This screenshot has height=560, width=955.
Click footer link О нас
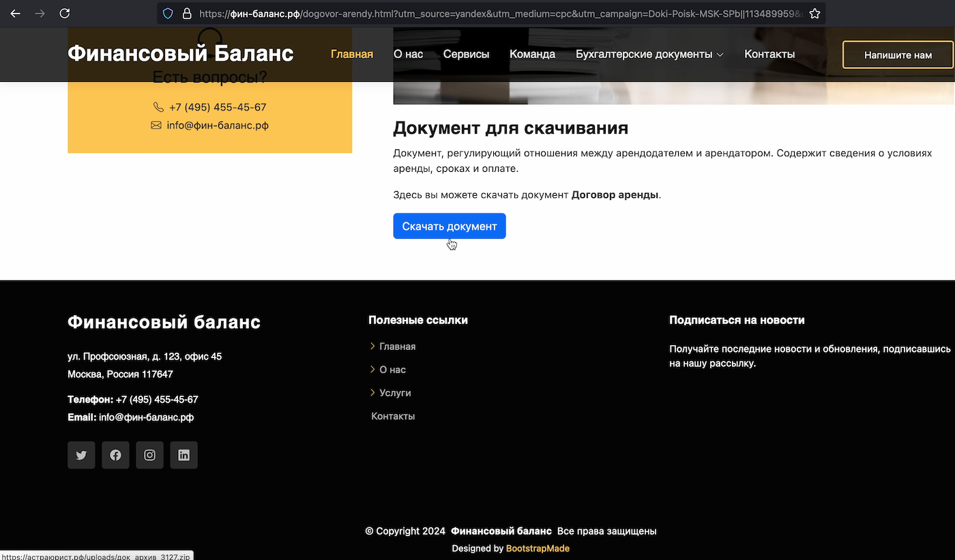tap(392, 370)
